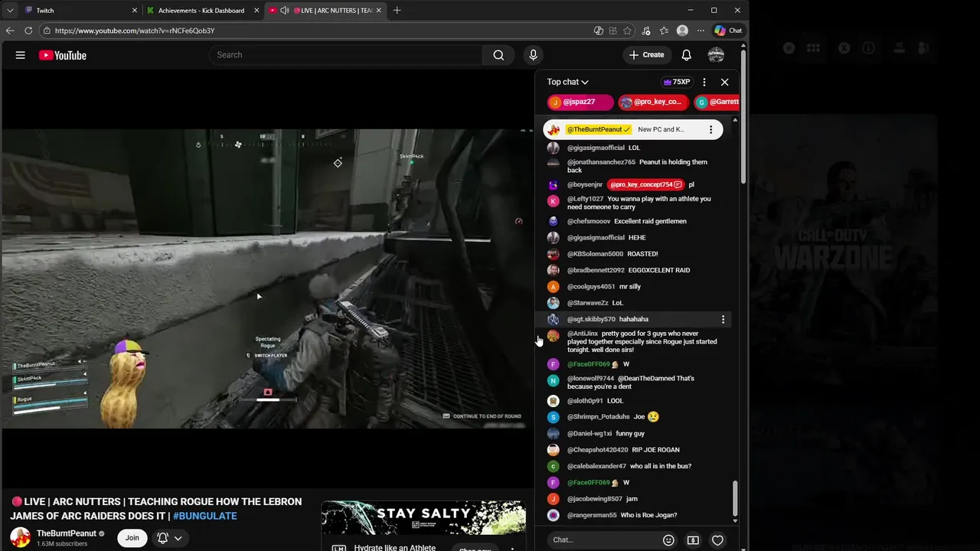Open emoji picker in chat box
Screen dimensions: 980x551
(x=668, y=540)
